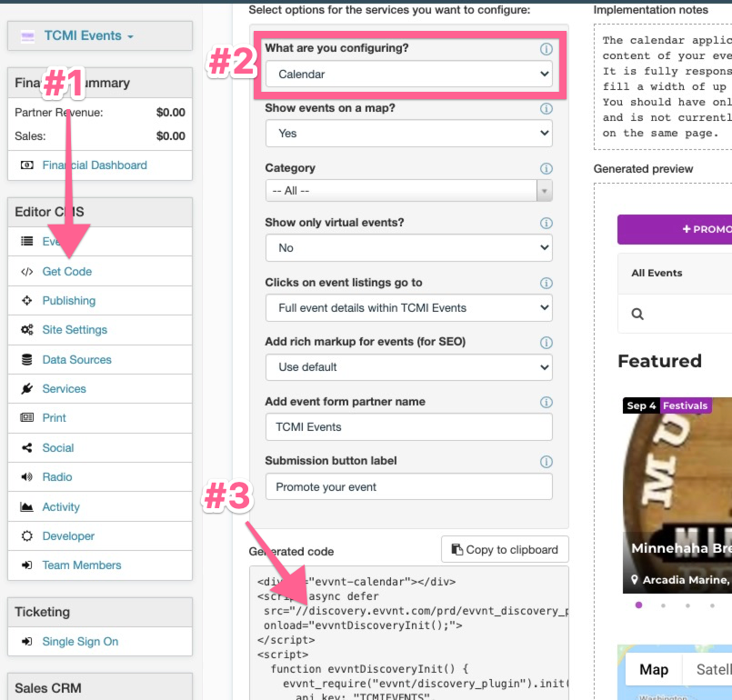The image size is (732, 700).
Task: Open the Minnehaha featured event card
Action: [x=677, y=495]
